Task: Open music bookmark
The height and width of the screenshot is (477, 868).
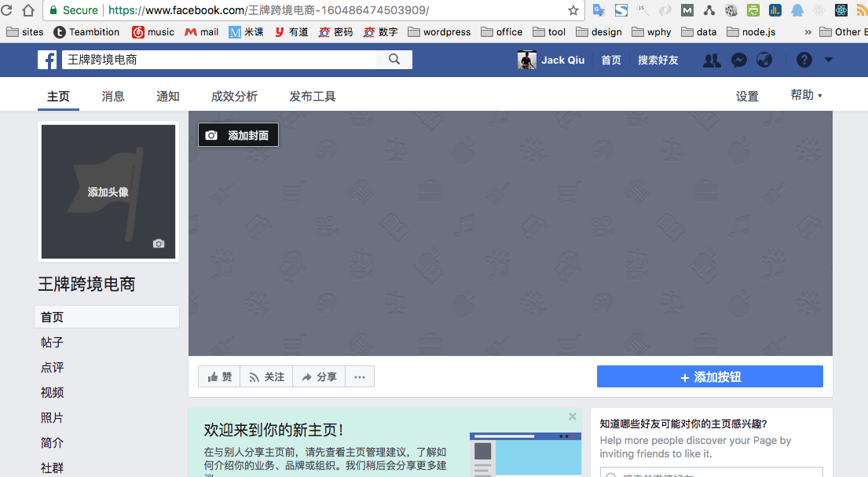Action: coord(153,32)
